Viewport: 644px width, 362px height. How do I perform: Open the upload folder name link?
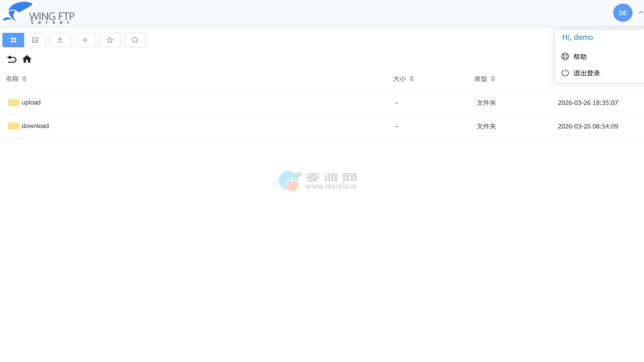click(x=31, y=103)
